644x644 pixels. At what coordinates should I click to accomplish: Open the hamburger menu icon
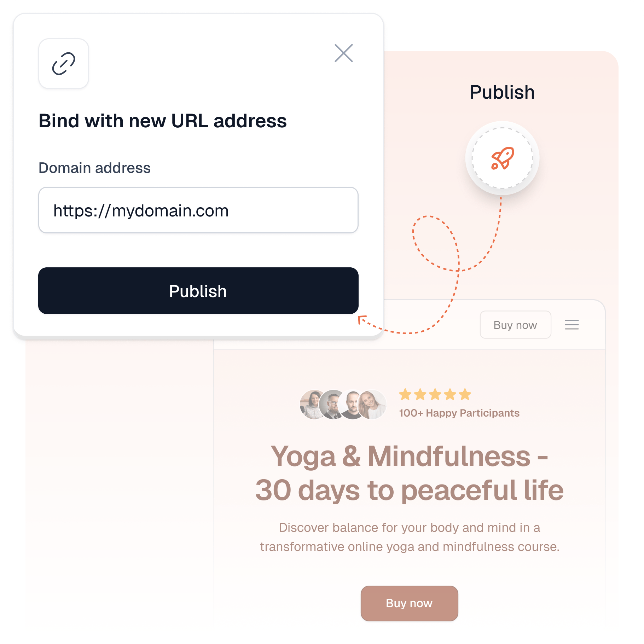572,325
